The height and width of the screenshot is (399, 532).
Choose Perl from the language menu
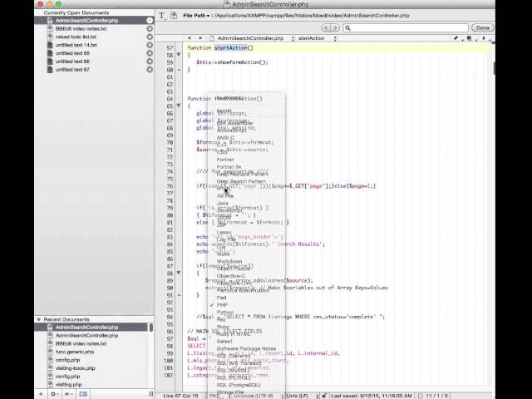[221, 298]
